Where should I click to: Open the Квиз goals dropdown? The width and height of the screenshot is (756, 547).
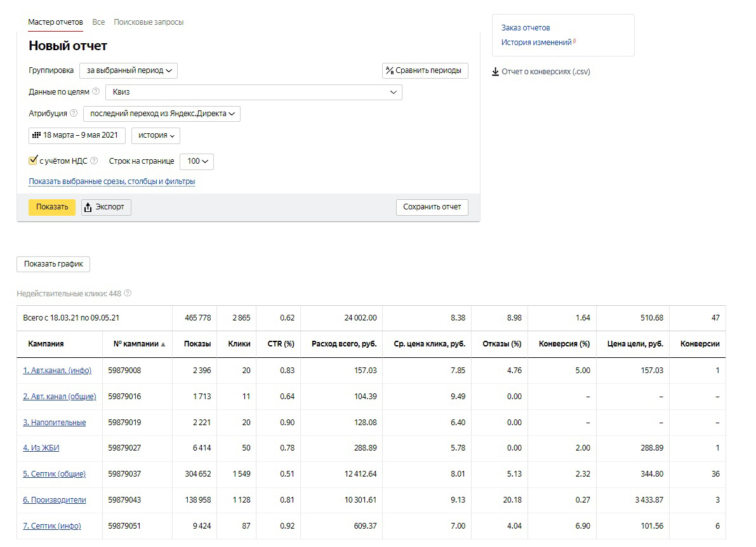[254, 92]
